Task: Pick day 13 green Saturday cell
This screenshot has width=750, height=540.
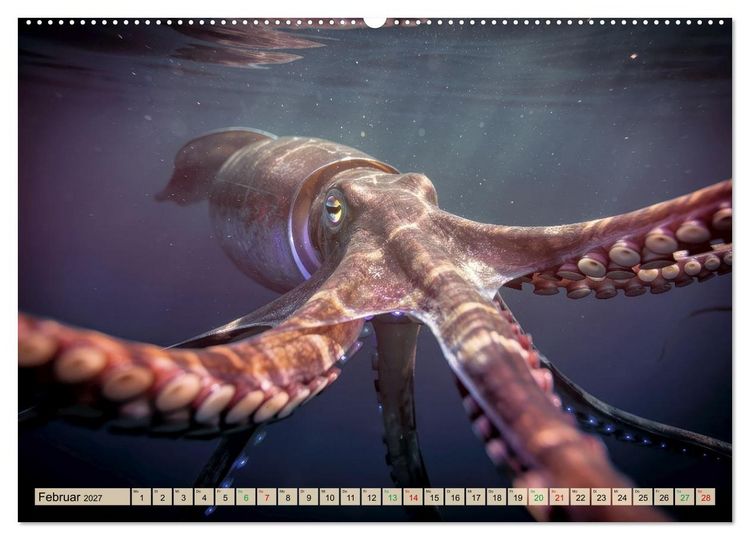Action: tap(392, 496)
